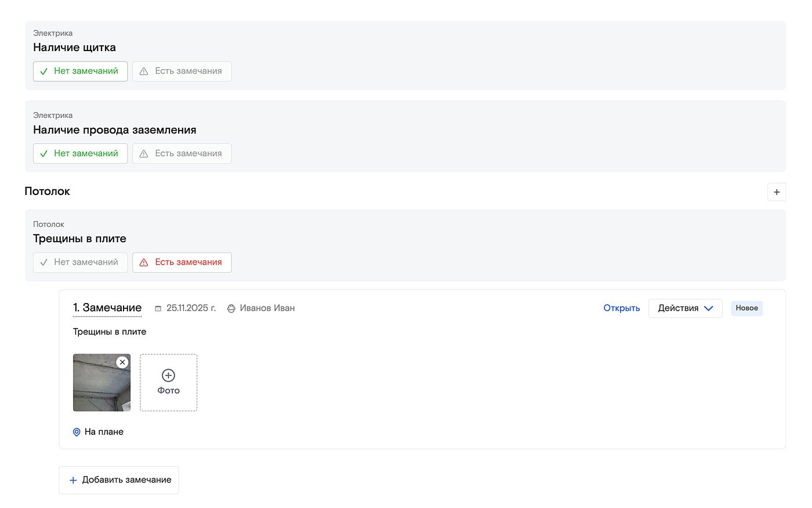This screenshot has height=508, width=812.
Task: Click the helmet icon beside Иванов Иван
Action: pos(231,309)
